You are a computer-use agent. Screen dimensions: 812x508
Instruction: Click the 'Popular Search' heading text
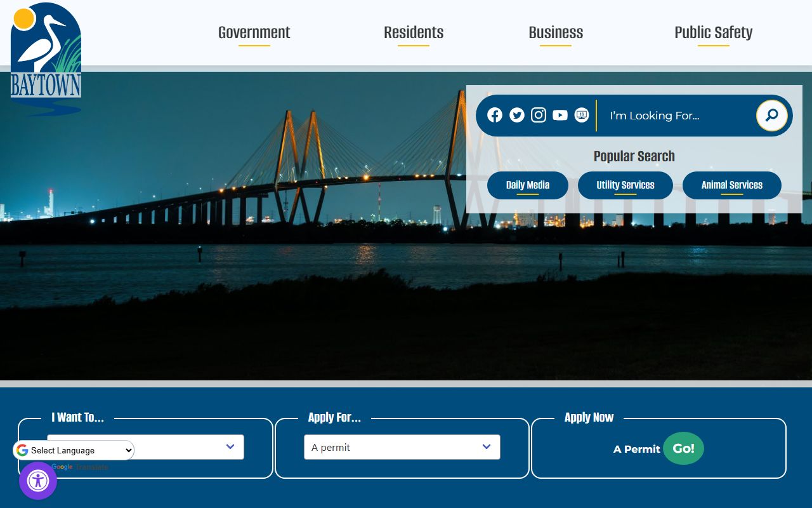[634, 156]
